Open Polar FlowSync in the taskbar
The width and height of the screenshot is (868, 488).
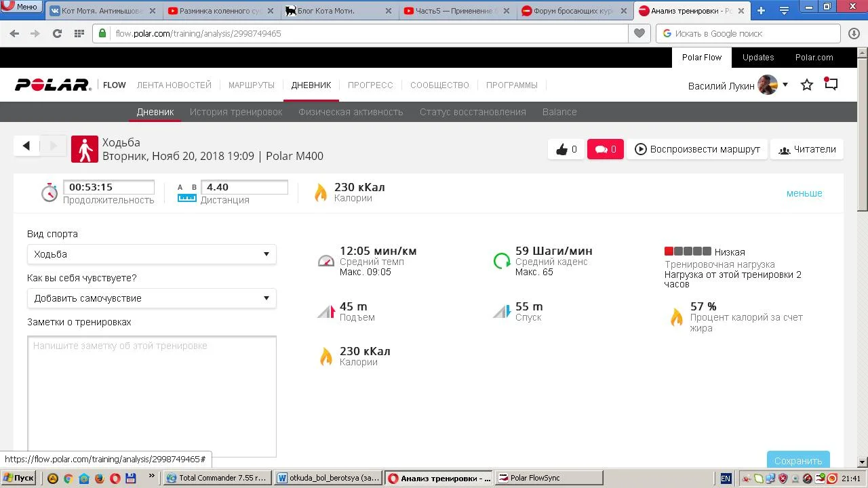549,478
